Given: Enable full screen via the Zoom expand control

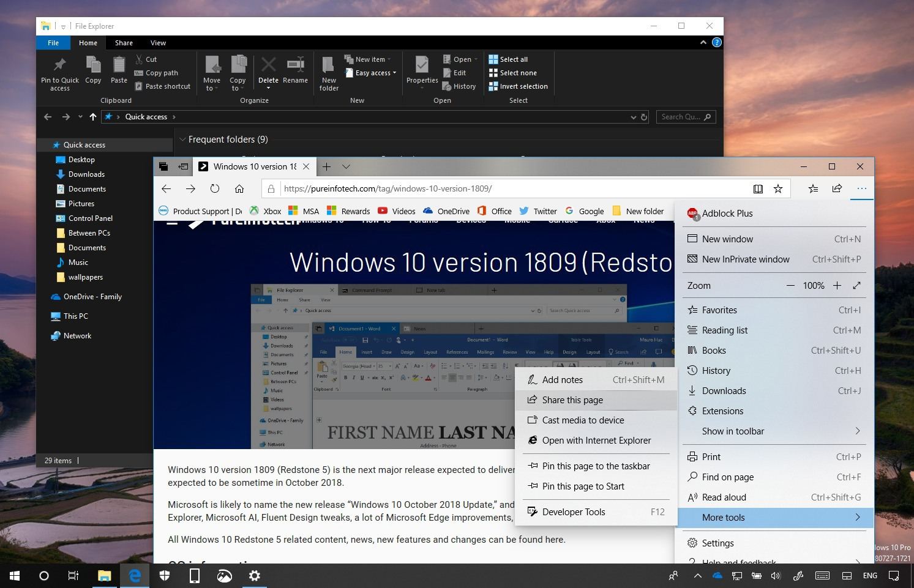Looking at the screenshot, I should pos(857,285).
